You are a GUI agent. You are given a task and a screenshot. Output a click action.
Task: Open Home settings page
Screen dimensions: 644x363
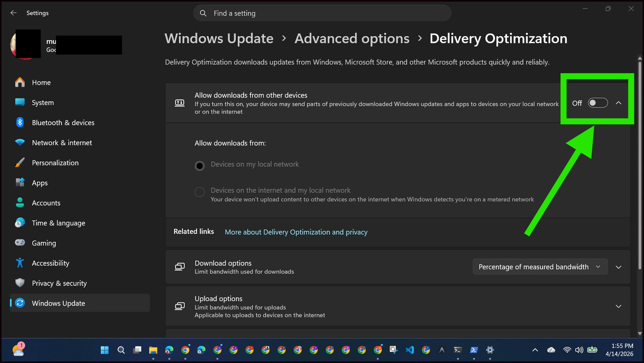tap(80, 83)
